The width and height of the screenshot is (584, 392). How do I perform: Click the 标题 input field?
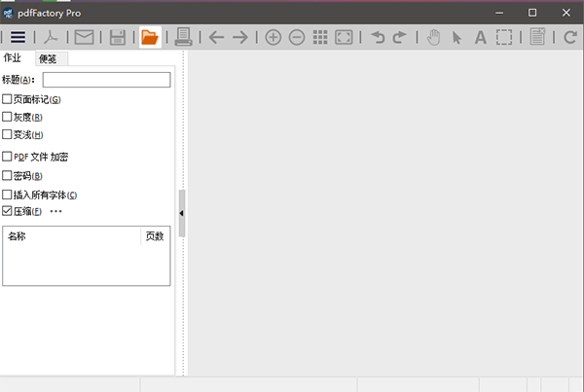[106, 80]
